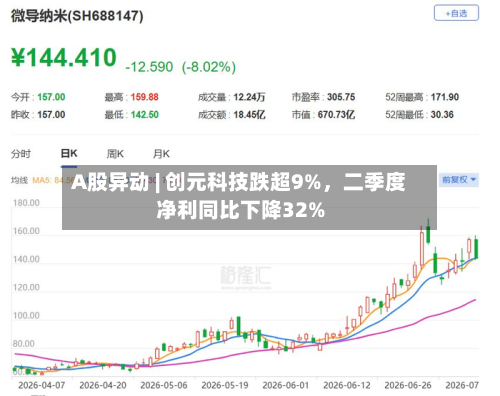
Task: Click 成交额 value 18.45亿
Action: point(249,115)
